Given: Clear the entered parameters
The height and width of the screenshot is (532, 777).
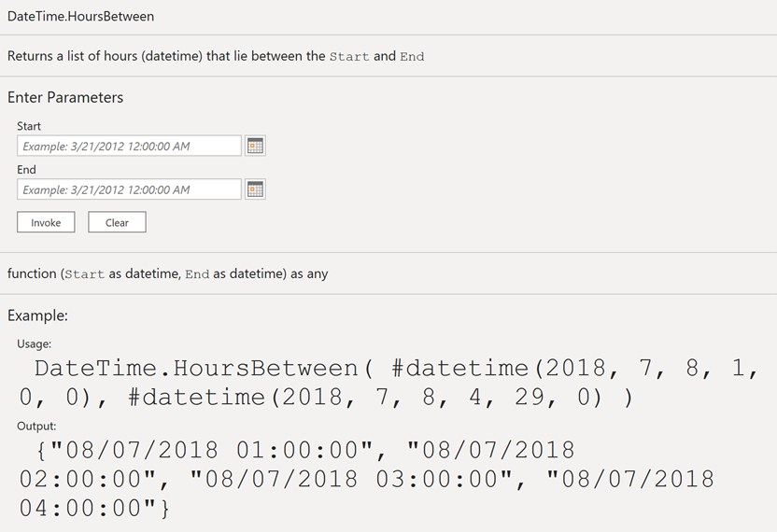Looking at the screenshot, I should coord(117,222).
